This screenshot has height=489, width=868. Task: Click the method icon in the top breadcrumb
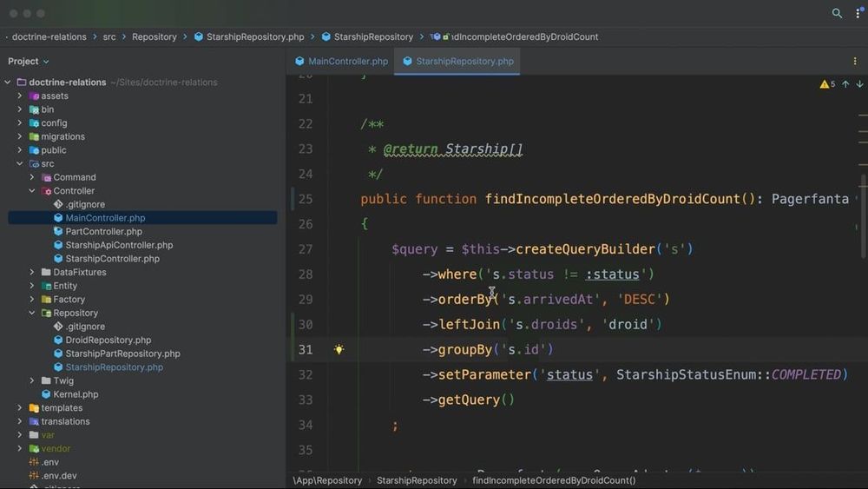coord(437,36)
